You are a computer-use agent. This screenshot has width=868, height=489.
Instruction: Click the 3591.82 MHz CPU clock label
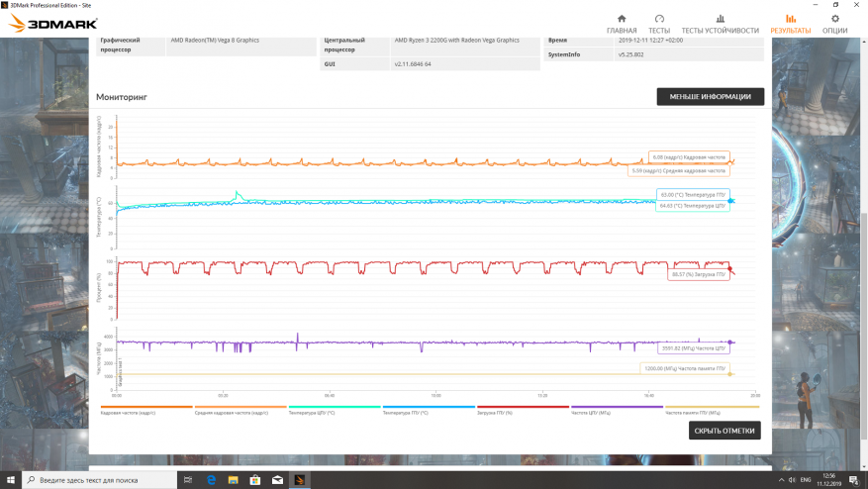click(x=693, y=348)
